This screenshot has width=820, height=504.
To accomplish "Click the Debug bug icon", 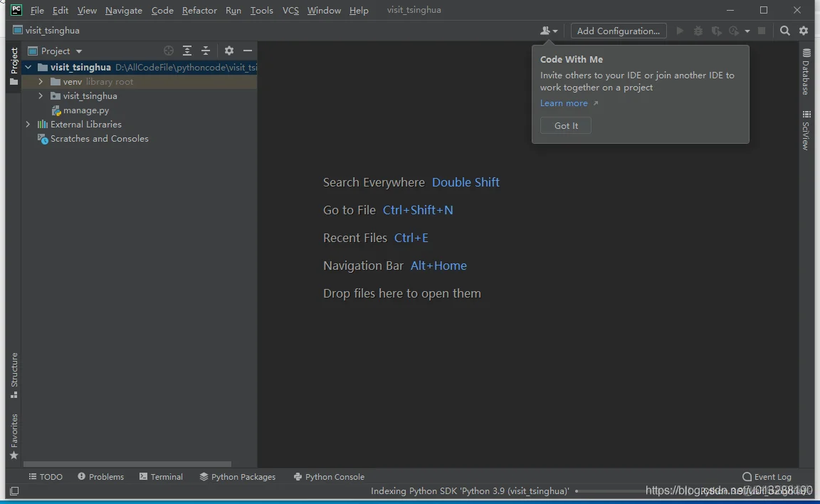I will pos(698,31).
